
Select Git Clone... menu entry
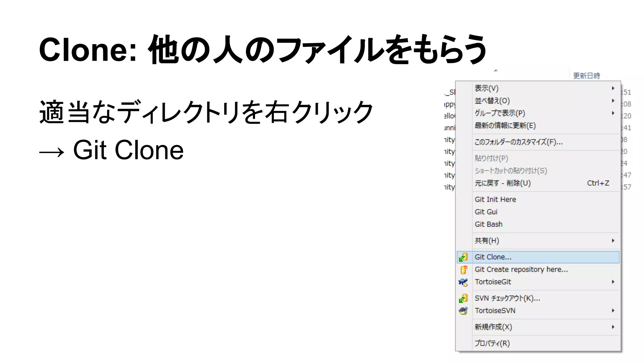538,257
